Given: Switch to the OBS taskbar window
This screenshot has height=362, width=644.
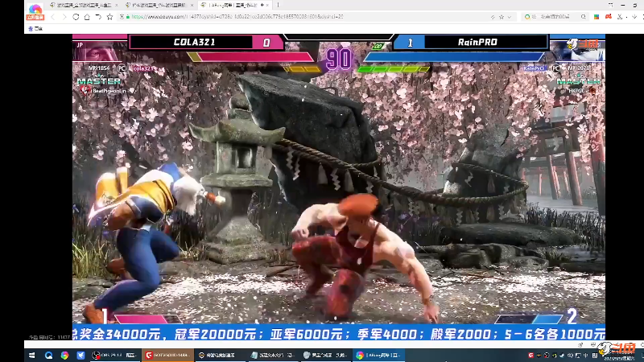Looking at the screenshot, I should (x=114, y=355).
